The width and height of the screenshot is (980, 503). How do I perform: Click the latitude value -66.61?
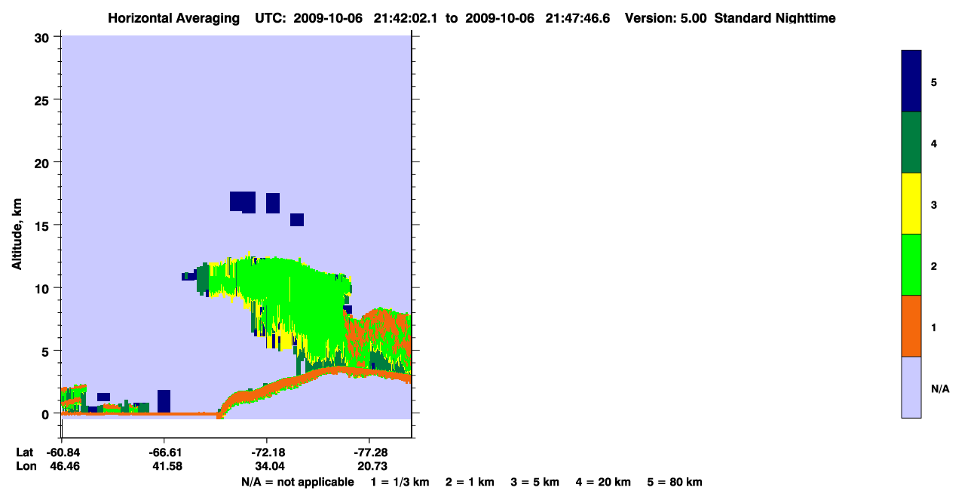pos(164,452)
